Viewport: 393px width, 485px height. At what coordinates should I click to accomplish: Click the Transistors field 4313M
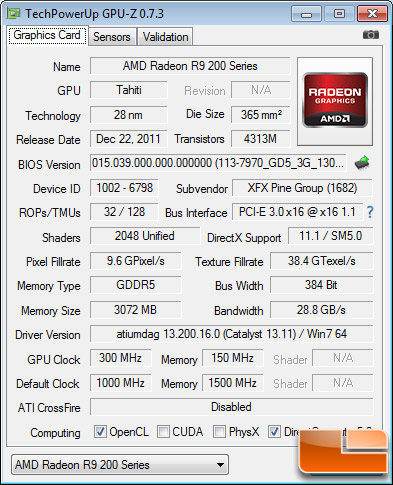point(261,139)
